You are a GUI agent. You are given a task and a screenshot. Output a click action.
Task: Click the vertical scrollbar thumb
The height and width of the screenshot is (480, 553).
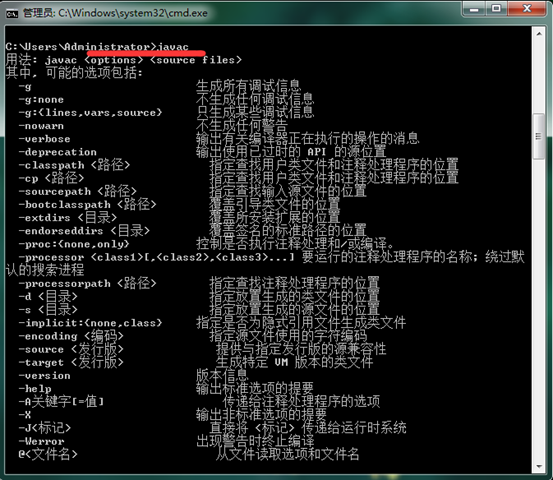point(539,136)
